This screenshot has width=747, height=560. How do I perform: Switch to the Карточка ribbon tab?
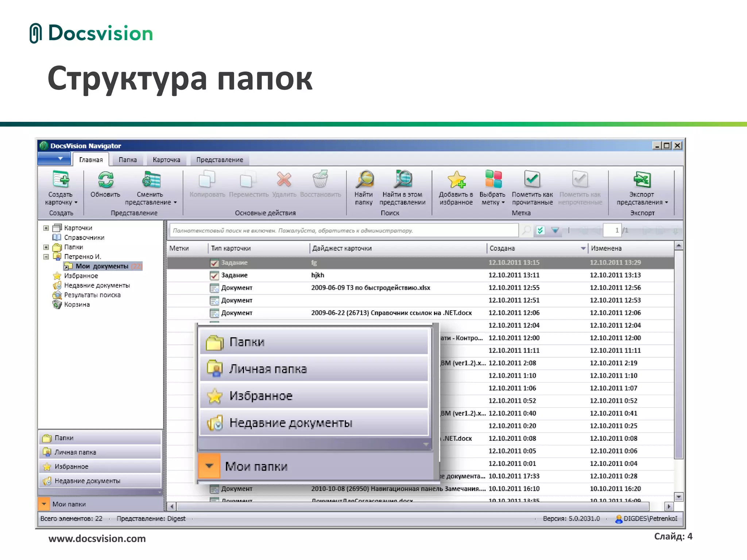click(166, 160)
